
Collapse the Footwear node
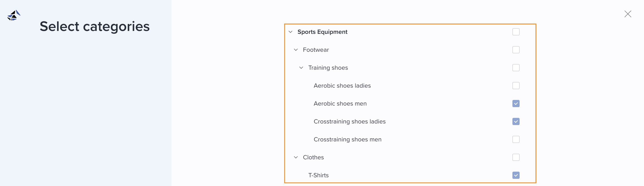tap(296, 50)
